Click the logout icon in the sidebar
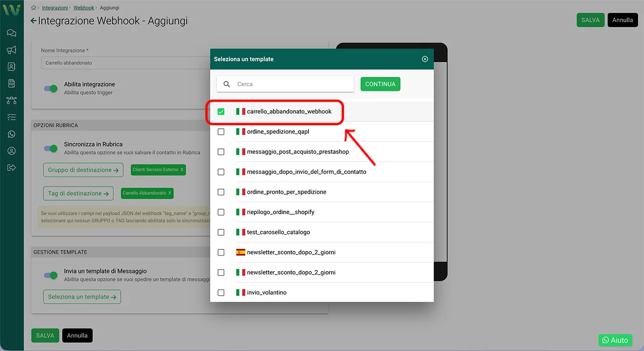Screen dimensions: 644x351 12,167
